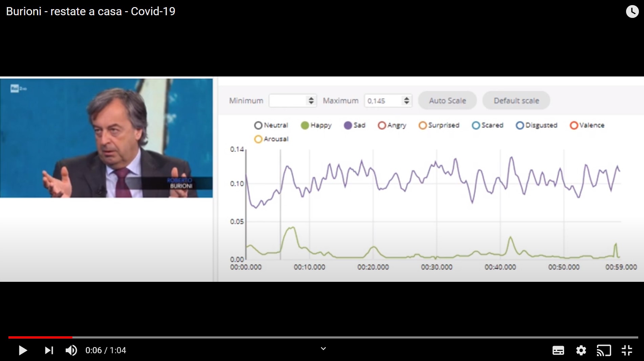Toggle the Angry emotion series
Image resolution: width=644 pixels, height=361 pixels.
(x=392, y=125)
